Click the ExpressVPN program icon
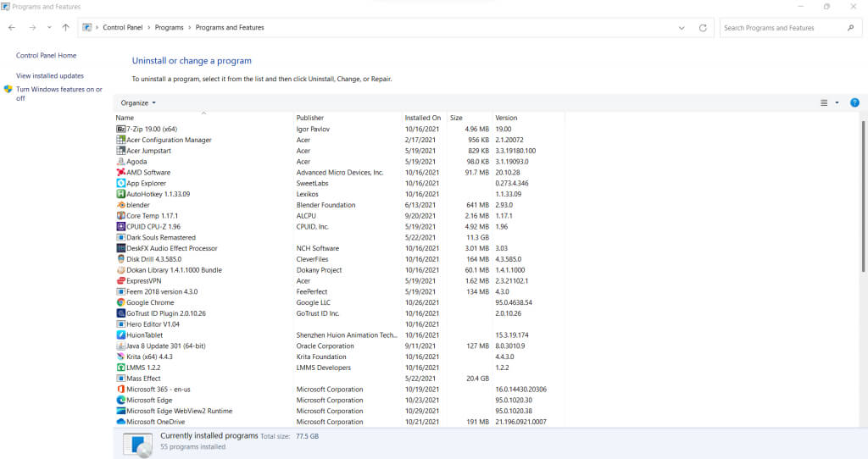 coord(120,280)
